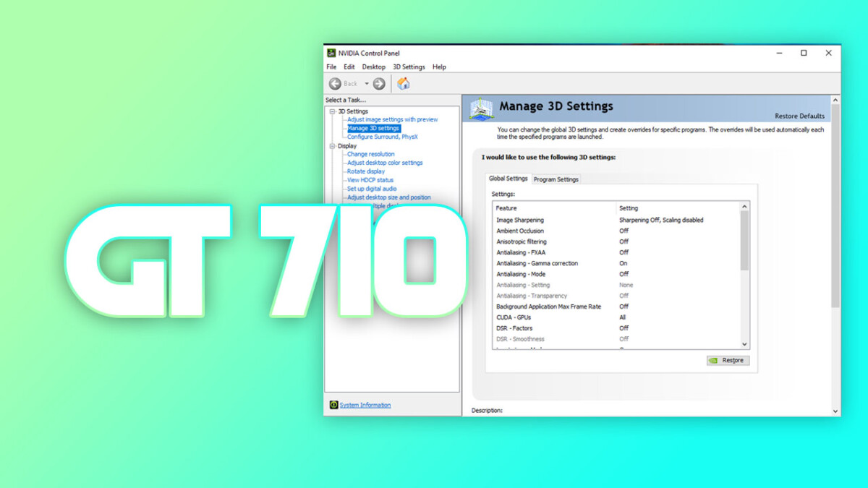The height and width of the screenshot is (488, 868).
Task: Click the Back navigation arrow icon
Action: (336, 83)
